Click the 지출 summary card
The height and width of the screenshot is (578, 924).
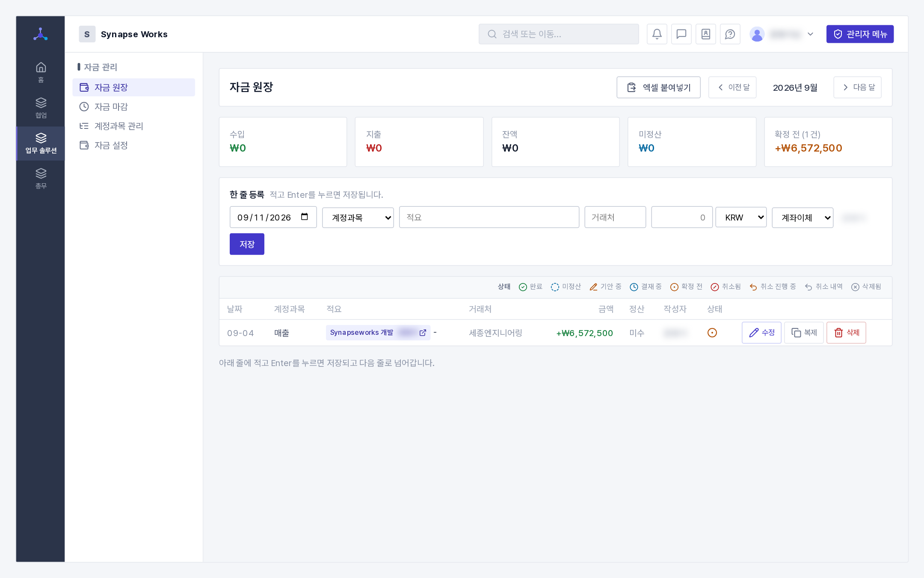coord(419,142)
